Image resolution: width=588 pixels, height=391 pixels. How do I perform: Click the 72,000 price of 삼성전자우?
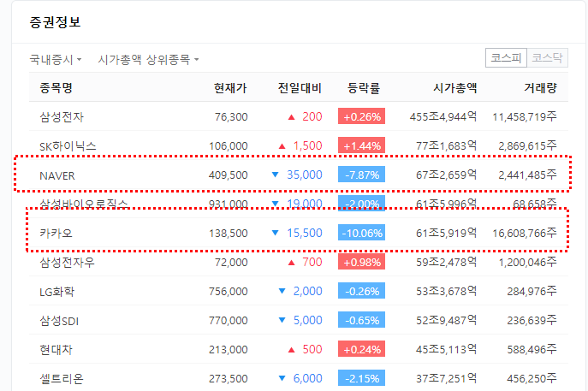[x=231, y=262]
